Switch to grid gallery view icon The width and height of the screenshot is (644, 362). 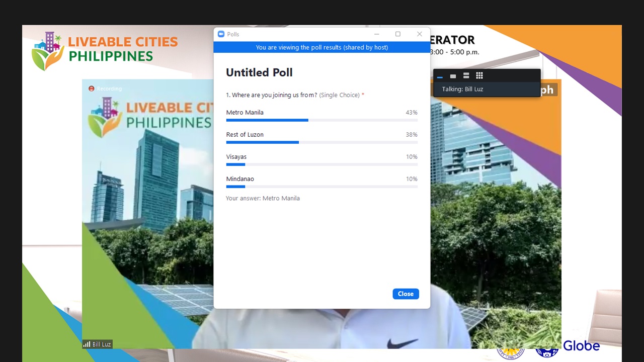(479, 76)
